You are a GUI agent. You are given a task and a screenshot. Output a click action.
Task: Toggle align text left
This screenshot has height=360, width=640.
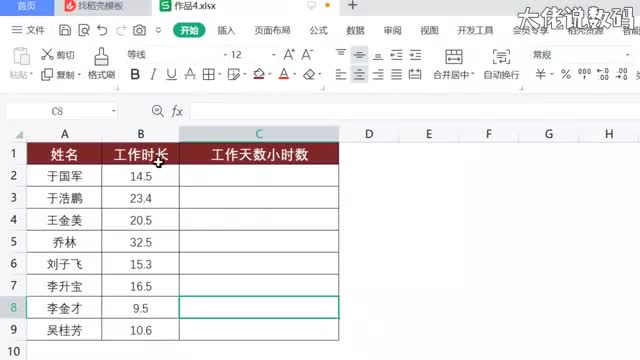point(341,74)
